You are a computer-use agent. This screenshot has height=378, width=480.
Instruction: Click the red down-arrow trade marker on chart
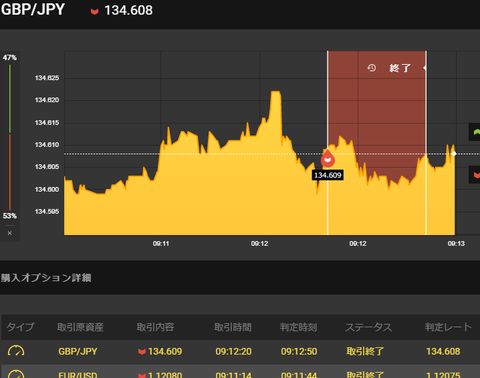(x=328, y=158)
